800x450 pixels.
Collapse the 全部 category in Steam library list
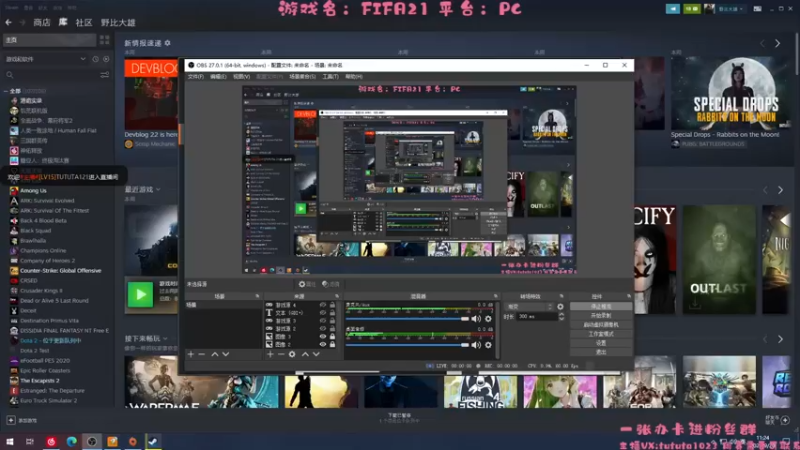[x=6, y=91]
